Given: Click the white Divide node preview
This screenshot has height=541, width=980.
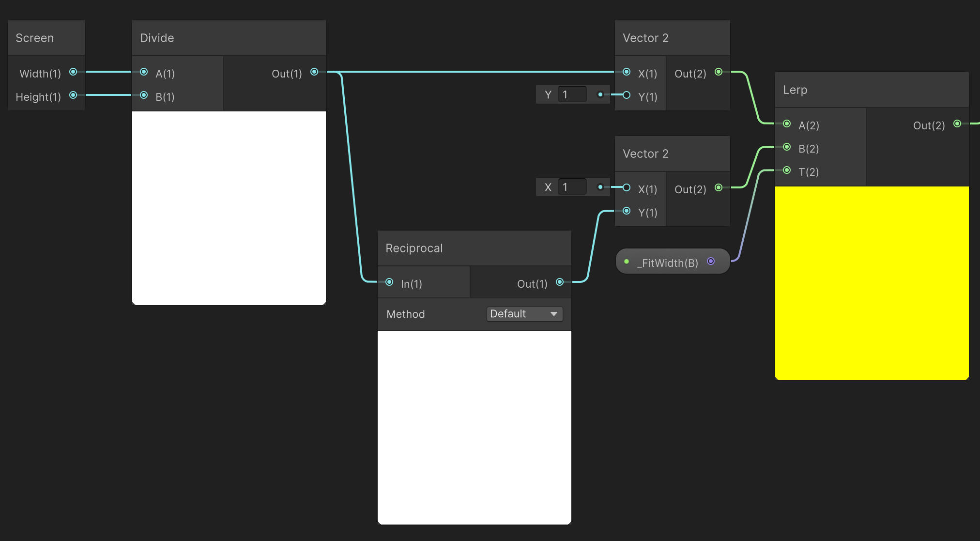Looking at the screenshot, I should click(229, 208).
